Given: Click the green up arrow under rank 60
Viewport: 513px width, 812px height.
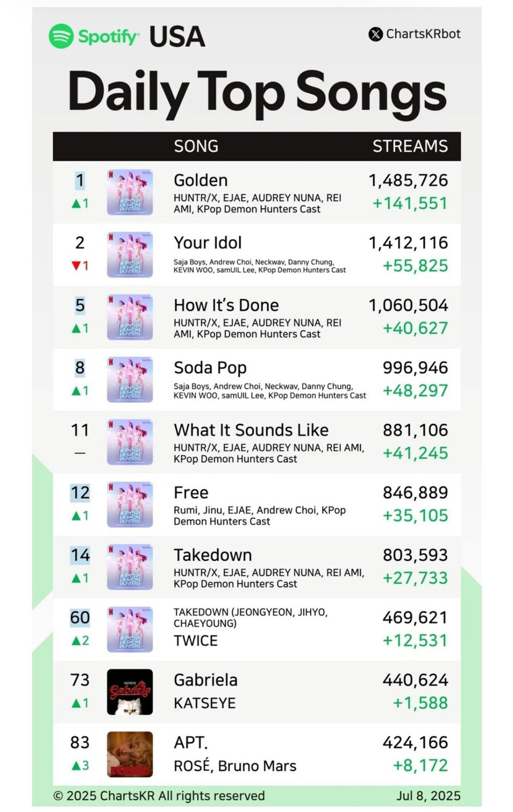Looking at the screenshot, I should point(76,641).
